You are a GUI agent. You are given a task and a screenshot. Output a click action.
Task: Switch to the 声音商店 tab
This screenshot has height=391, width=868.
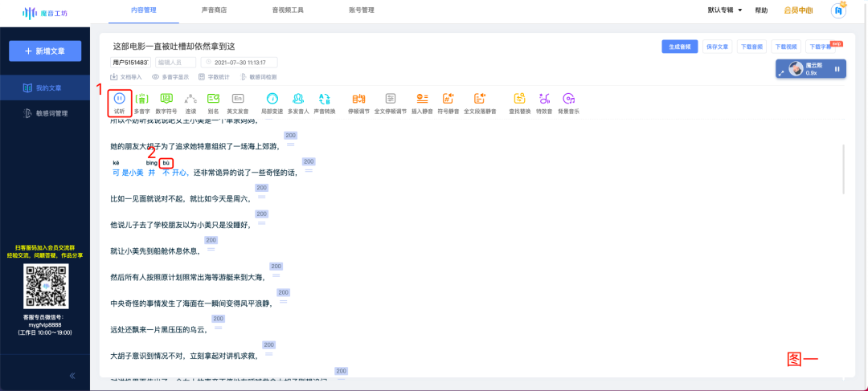pyautogui.click(x=214, y=10)
